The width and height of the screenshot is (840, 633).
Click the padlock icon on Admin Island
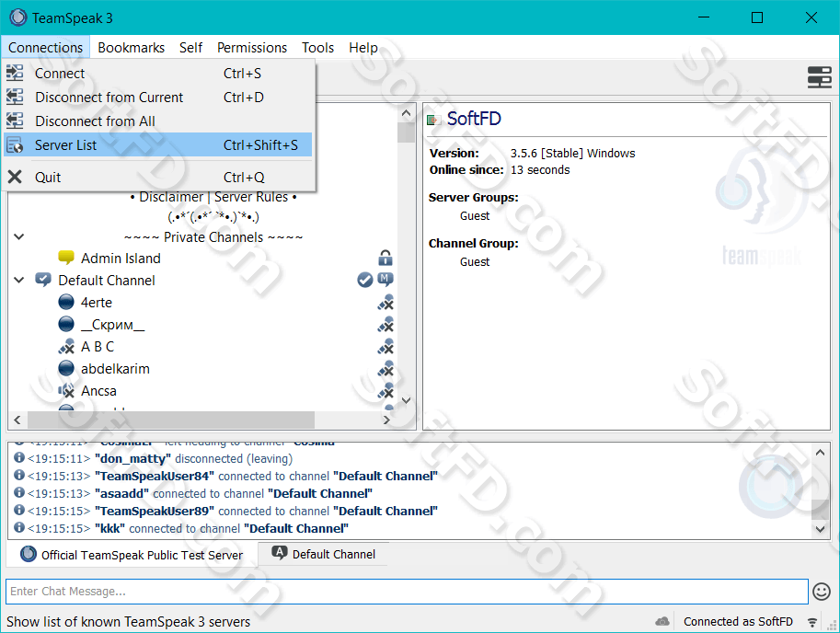(x=385, y=259)
